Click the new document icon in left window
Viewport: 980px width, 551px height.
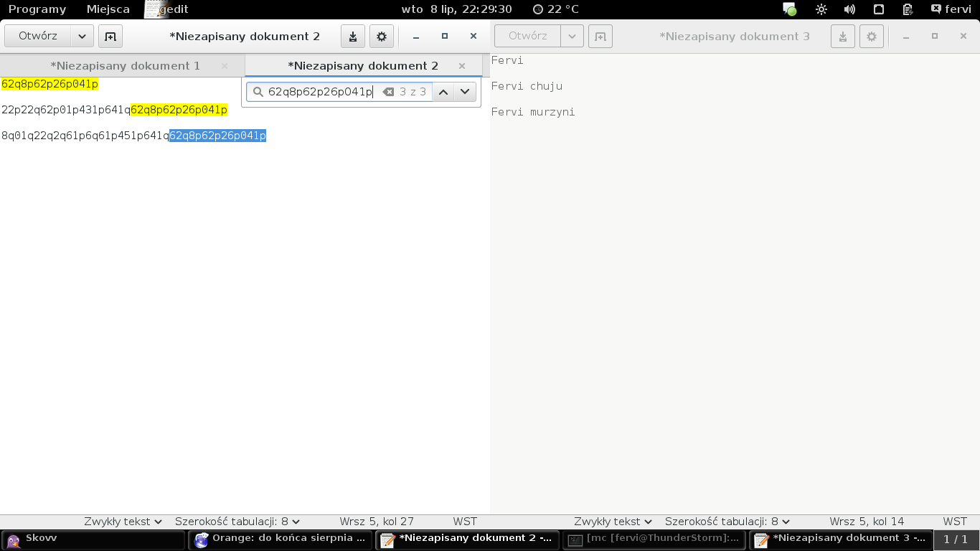[x=110, y=37]
